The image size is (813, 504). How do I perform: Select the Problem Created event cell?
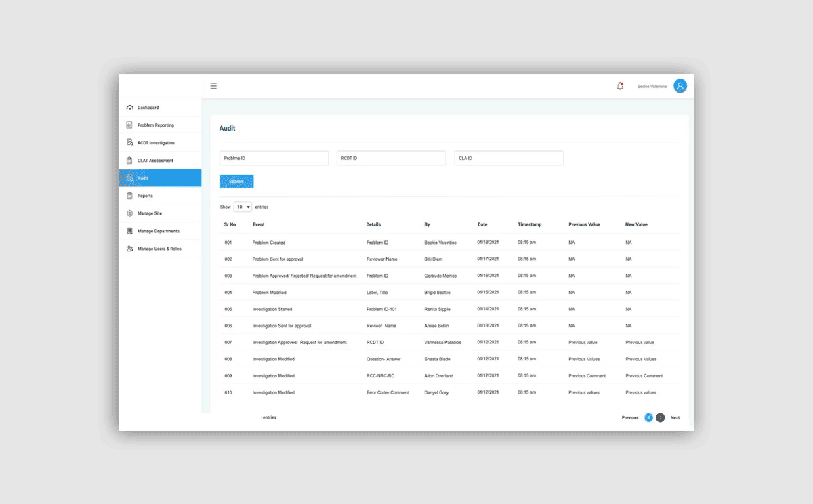(269, 243)
